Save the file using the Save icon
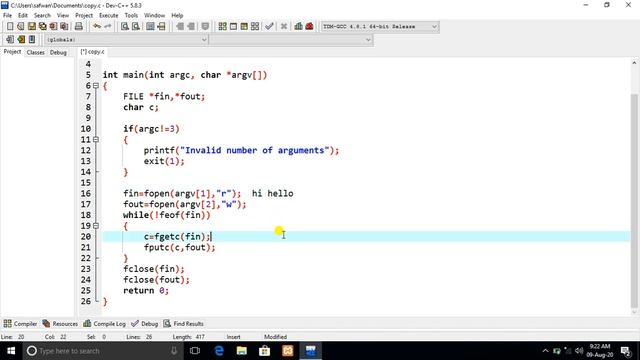The image size is (640, 360). tap(31, 27)
